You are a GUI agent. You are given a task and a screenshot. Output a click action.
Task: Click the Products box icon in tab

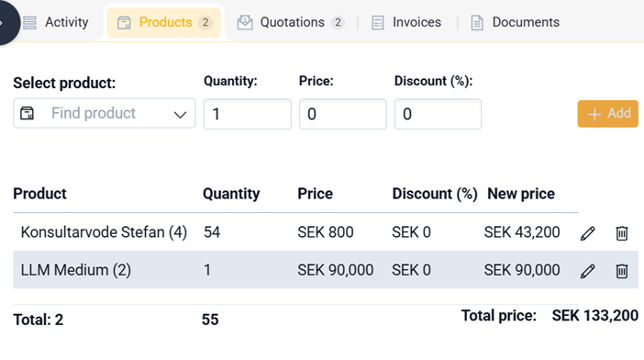click(x=124, y=23)
